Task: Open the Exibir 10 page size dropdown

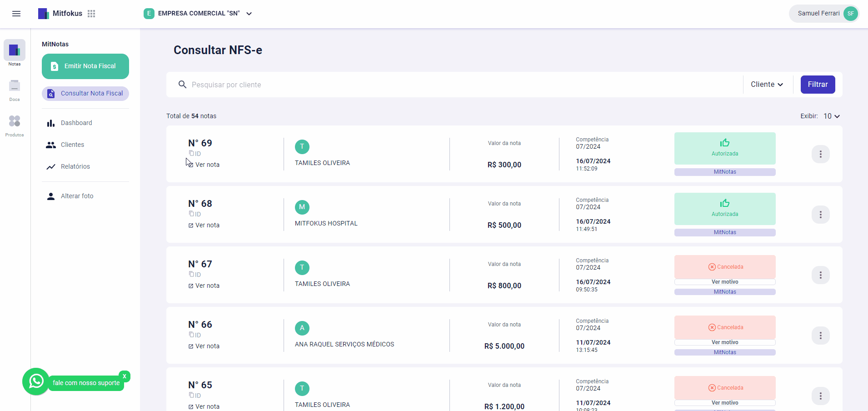Action: pos(832,116)
